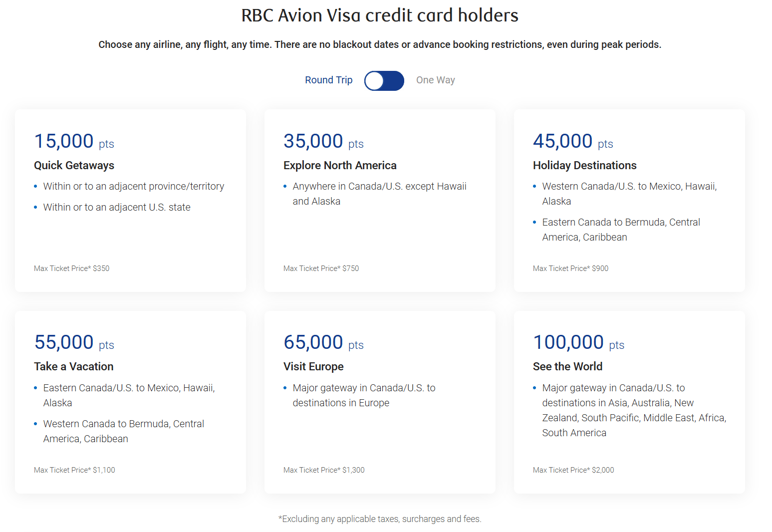
Task: Click Max Ticket Price $1,300
Action: click(x=324, y=470)
